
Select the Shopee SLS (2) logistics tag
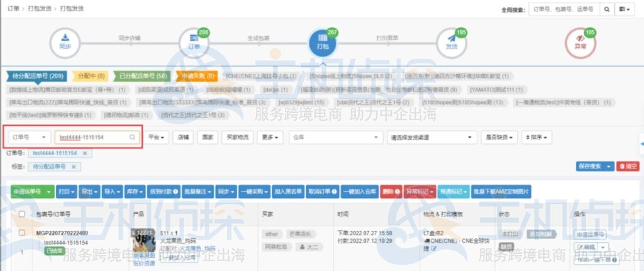click(351, 76)
